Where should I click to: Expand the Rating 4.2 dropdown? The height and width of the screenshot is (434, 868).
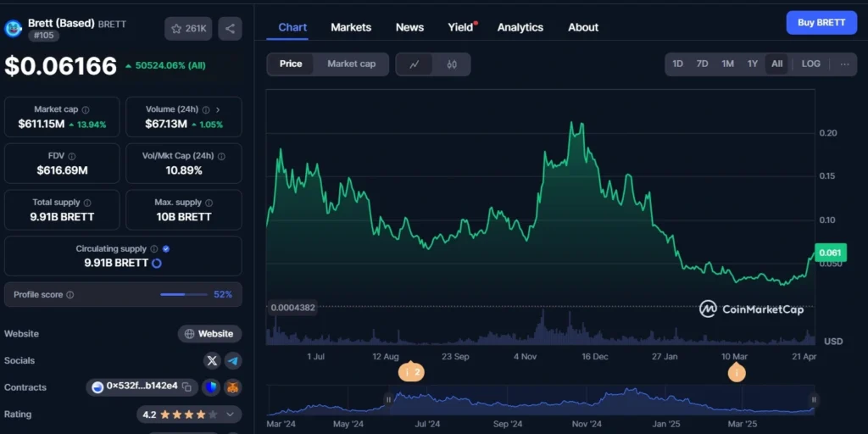pyautogui.click(x=231, y=414)
